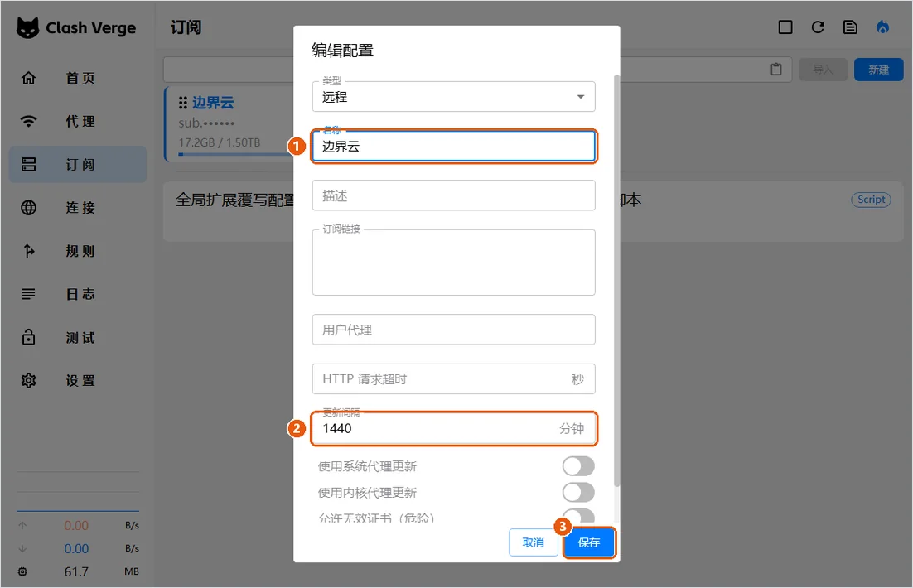
Task: Click the drag handle dots on 边界云 card
Action: click(x=183, y=103)
